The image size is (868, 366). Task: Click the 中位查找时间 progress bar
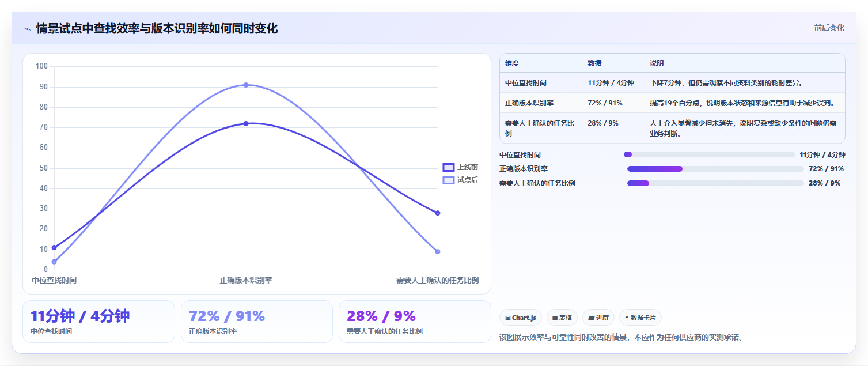[709, 154]
